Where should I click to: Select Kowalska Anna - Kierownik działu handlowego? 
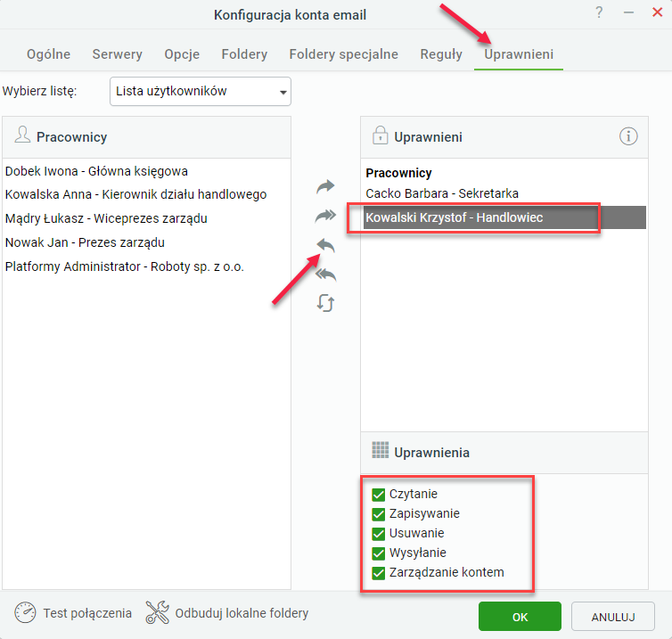(x=135, y=194)
